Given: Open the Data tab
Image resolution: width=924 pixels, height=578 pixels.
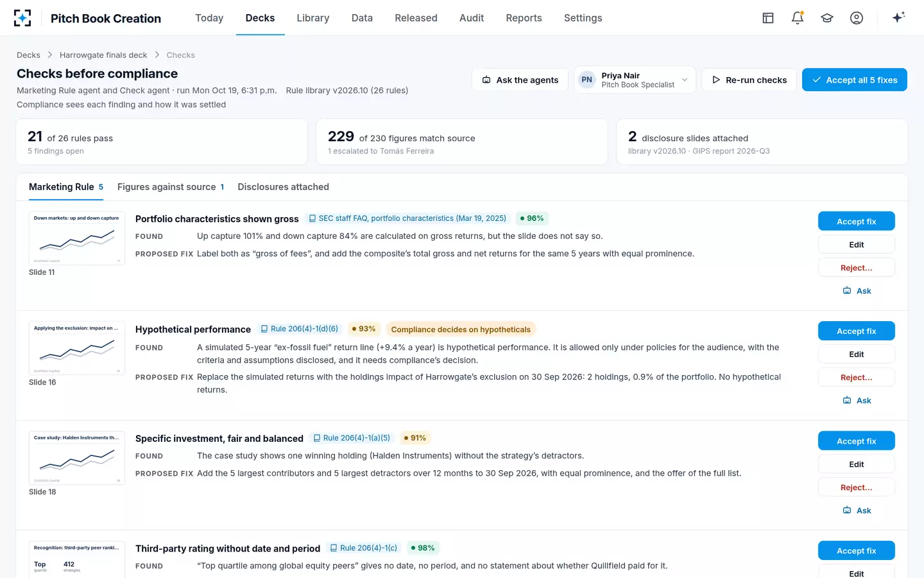Looking at the screenshot, I should click(x=362, y=18).
